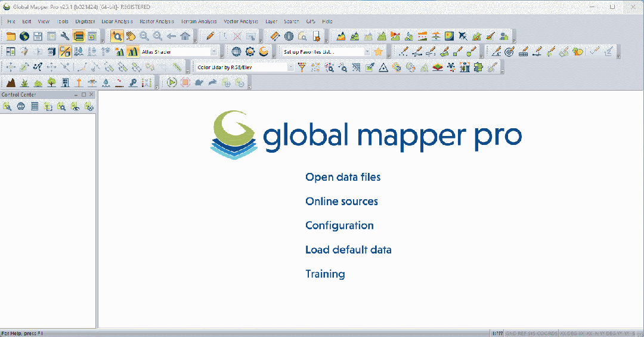644x337 pixels.
Task: Click the path profile mountain icon
Action: [x=341, y=36]
